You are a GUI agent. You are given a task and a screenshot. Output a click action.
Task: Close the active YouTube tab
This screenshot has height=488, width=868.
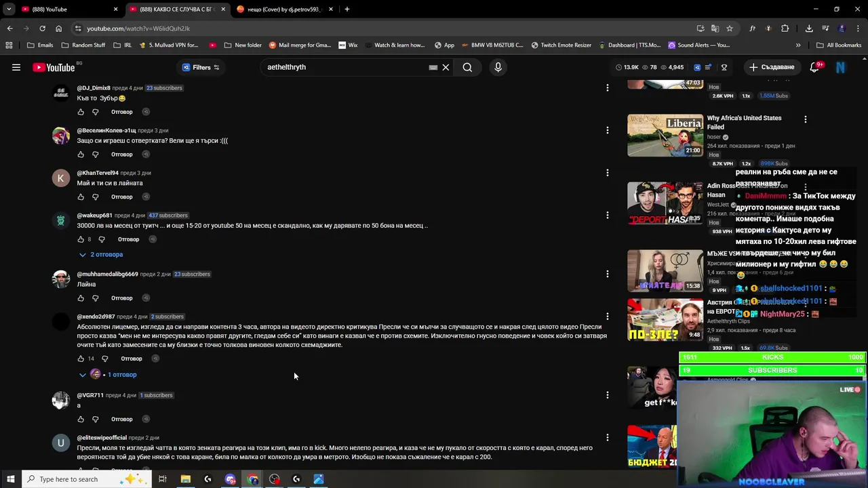point(223,9)
